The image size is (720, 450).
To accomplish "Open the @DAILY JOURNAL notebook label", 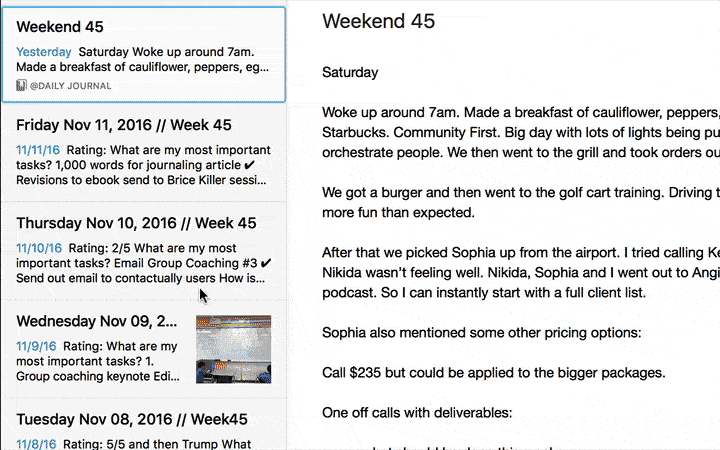I will point(70,86).
